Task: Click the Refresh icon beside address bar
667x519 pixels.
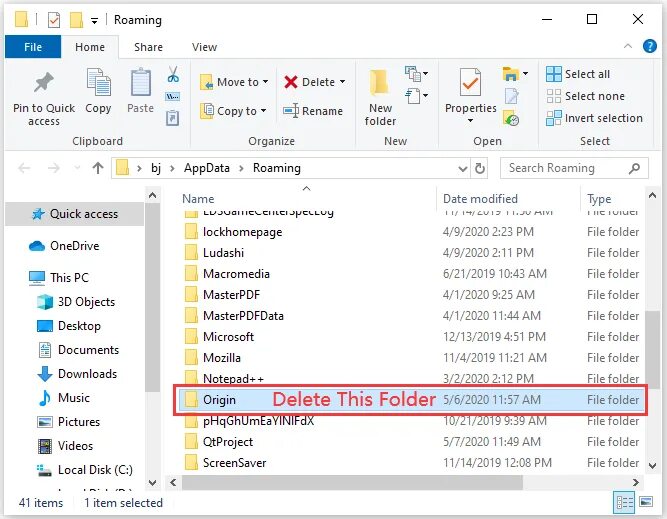Action: pyautogui.click(x=479, y=168)
